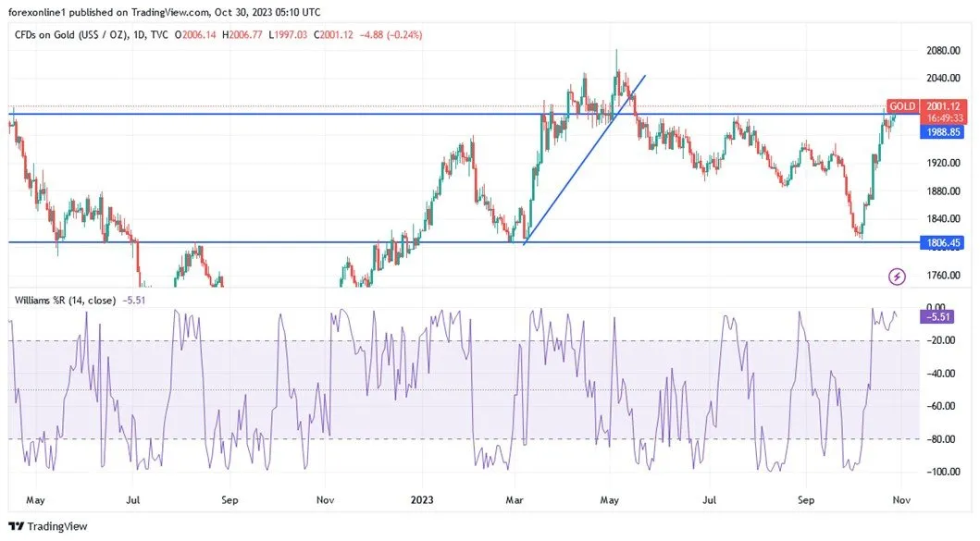Click the Nov label at axis end
Viewport: 980px width, 541px height.
point(901,499)
